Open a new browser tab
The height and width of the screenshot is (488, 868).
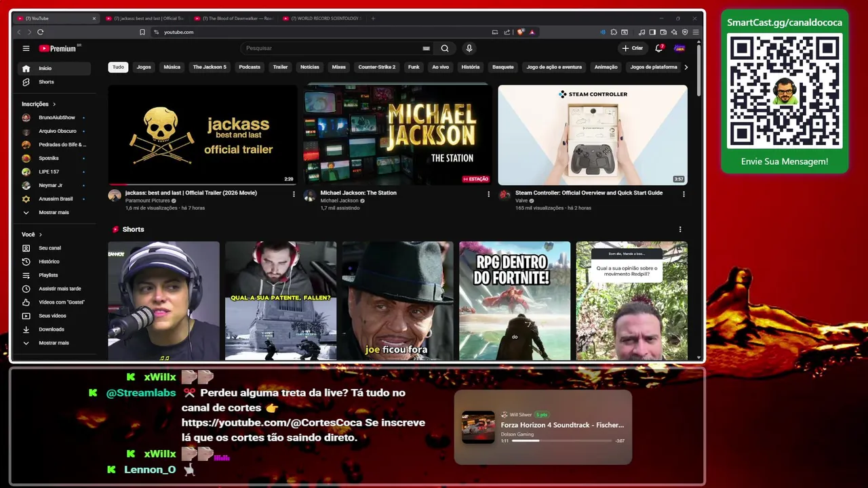(x=373, y=18)
